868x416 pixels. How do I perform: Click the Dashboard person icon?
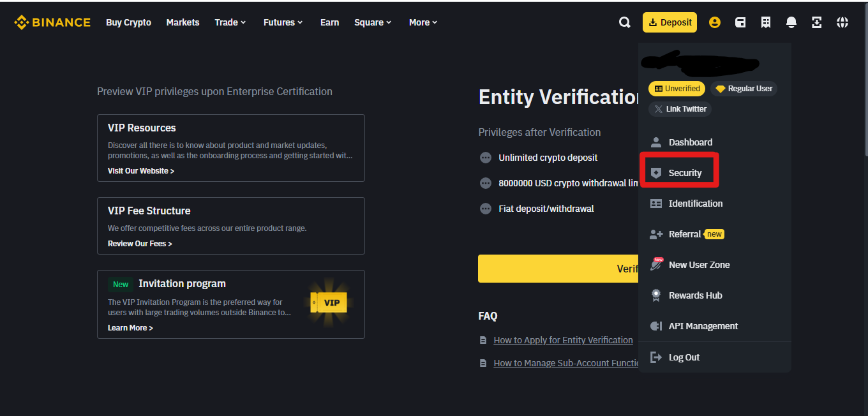coord(655,142)
